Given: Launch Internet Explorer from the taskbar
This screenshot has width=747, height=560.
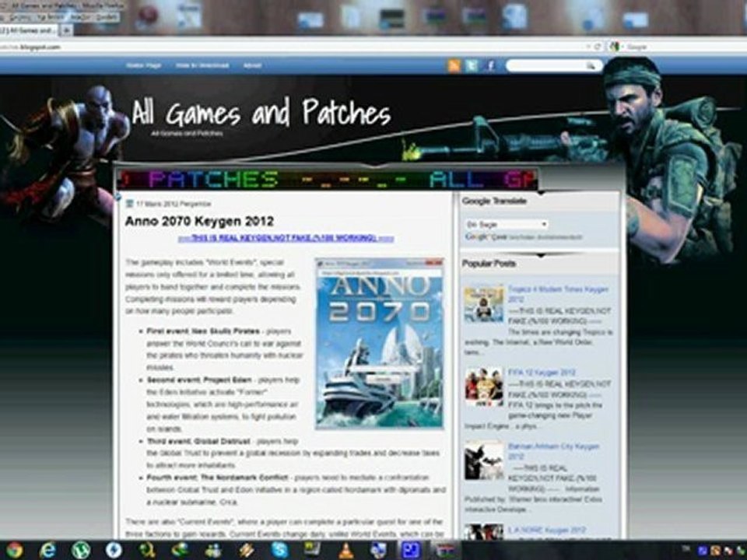Looking at the screenshot, I should [x=47, y=550].
